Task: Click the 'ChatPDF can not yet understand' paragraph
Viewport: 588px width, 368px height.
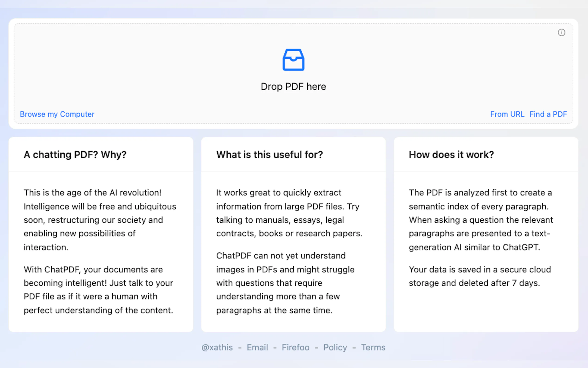Action: click(285, 283)
